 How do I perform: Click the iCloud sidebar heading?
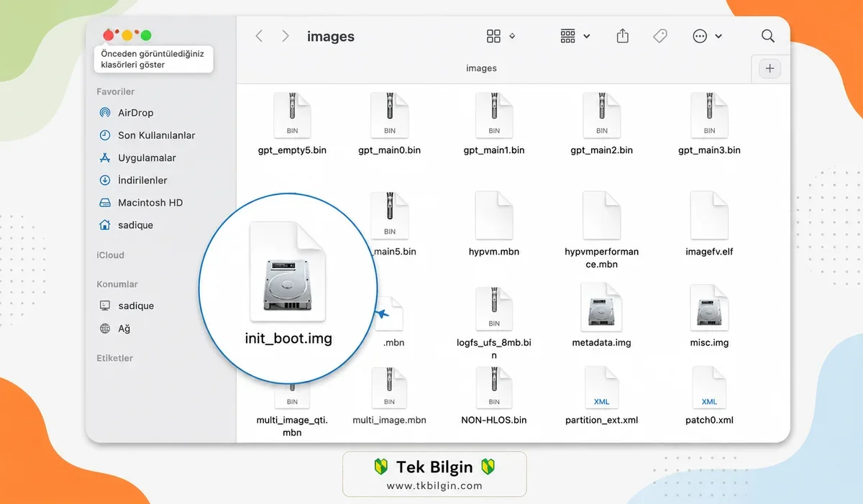[111, 255]
